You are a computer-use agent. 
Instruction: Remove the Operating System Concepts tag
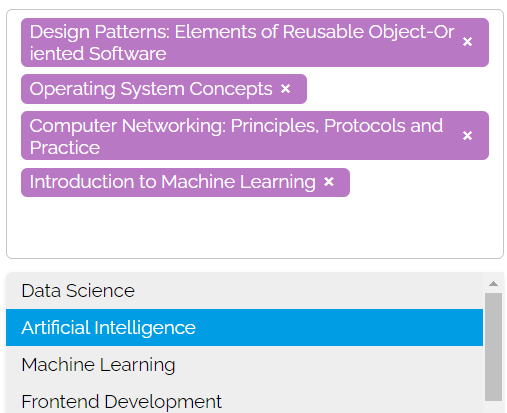coord(285,89)
